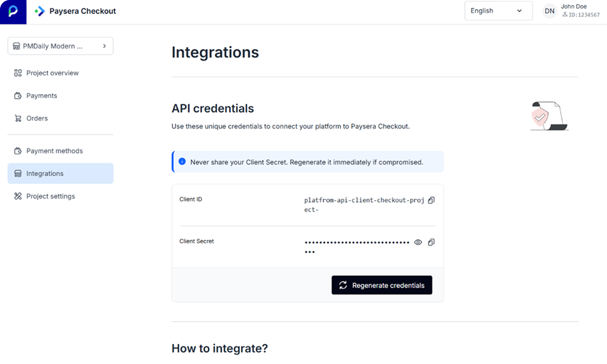This screenshot has width=607, height=364.
Task: Go to Payments in sidebar
Action: [60, 95]
